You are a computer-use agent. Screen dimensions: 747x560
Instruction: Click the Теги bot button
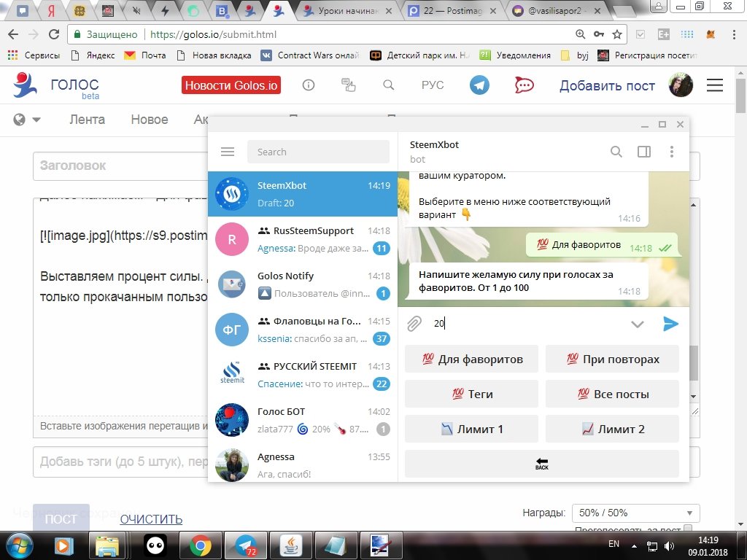pos(472,394)
